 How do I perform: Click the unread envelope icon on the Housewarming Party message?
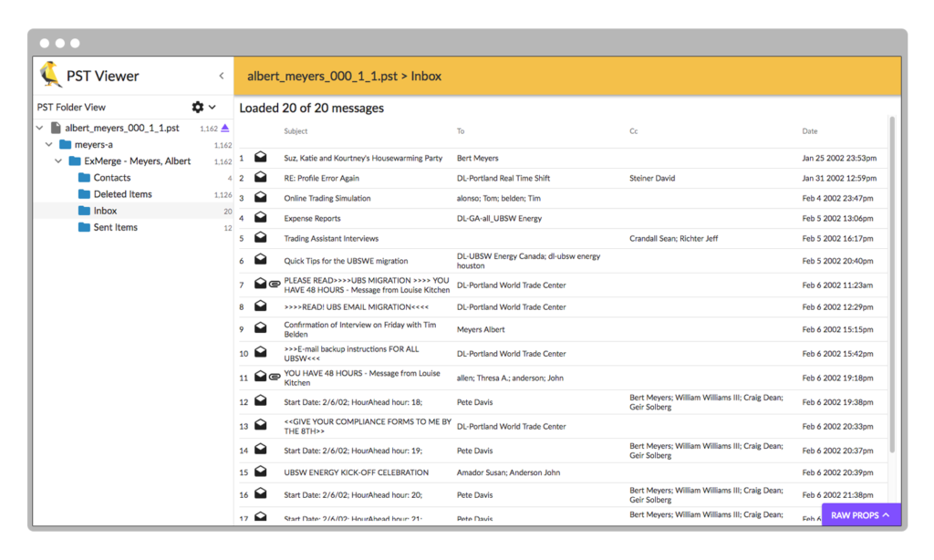(260, 157)
